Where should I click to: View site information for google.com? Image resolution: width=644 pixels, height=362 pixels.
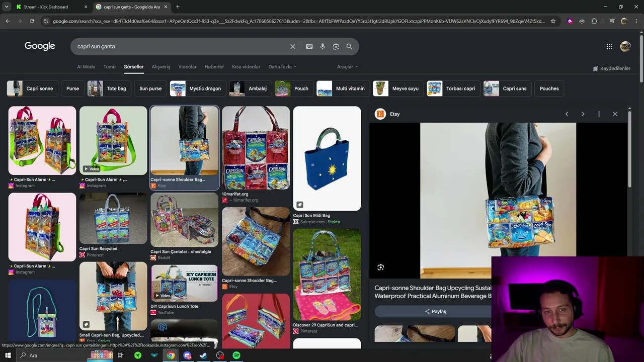[46, 21]
